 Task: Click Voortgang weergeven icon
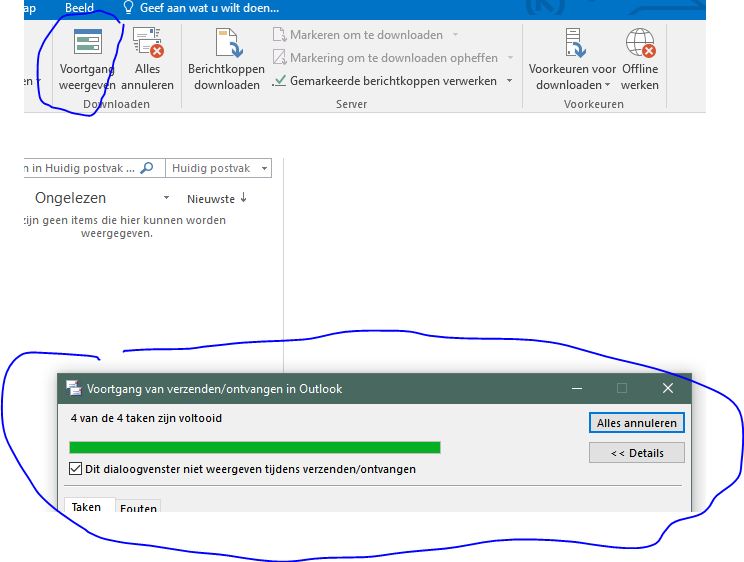point(87,44)
